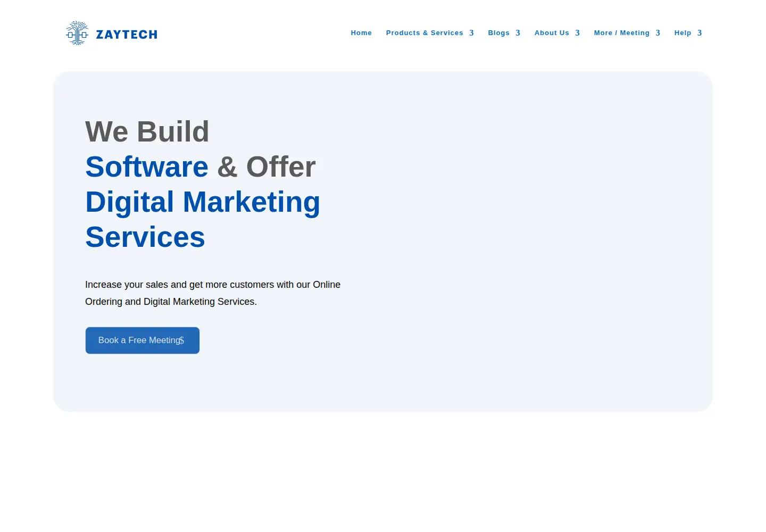The height and width of the screenshot is (532, 766).
Task: Click the Zaytech tree logo icon
Action: (x=77, y=33)
